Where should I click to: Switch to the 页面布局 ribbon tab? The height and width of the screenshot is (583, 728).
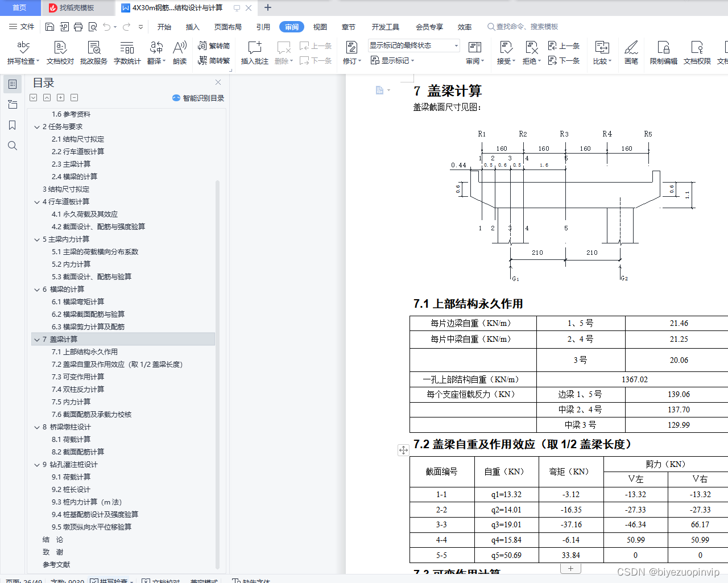tap(228, 27)
